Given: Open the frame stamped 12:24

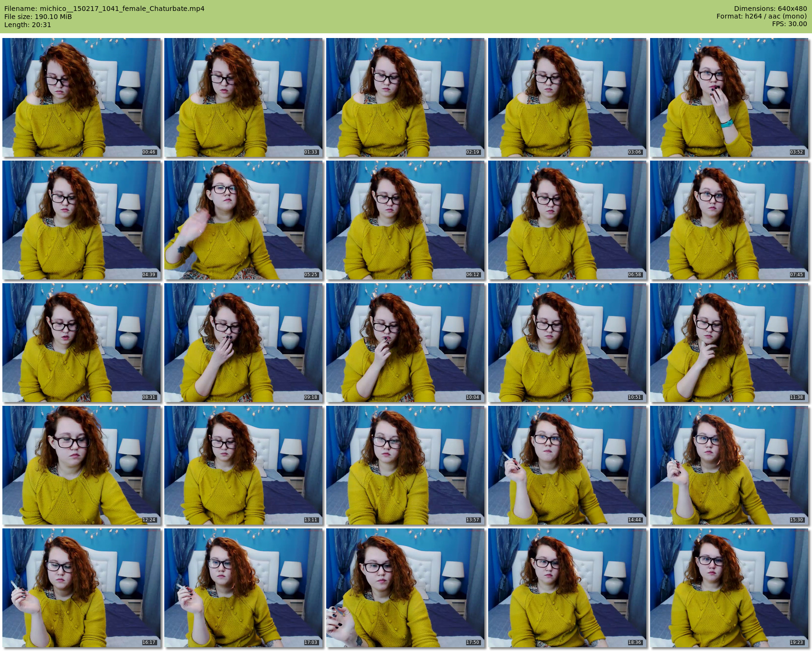Looking at the screenshot, I should (x=82, y=465).
